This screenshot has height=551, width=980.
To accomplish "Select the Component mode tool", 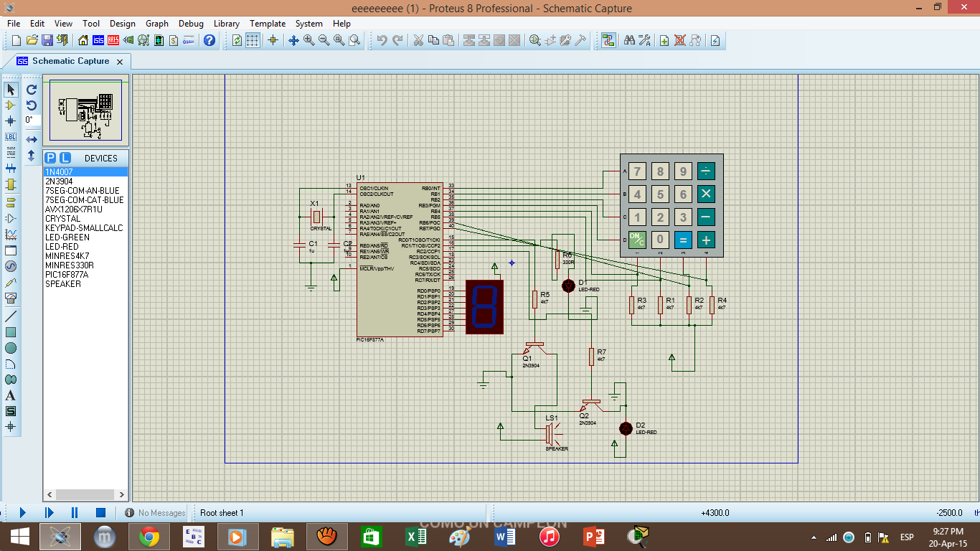I will (x=11, y=105).
